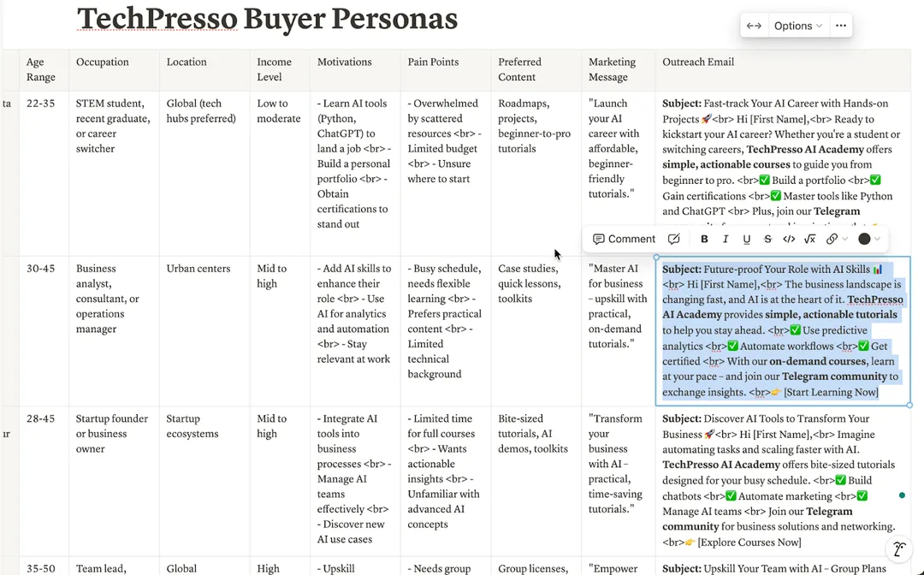
Task: Click the Bite-sized tutorials content cell
Action: pyautogui.click(x=536, y=482)
